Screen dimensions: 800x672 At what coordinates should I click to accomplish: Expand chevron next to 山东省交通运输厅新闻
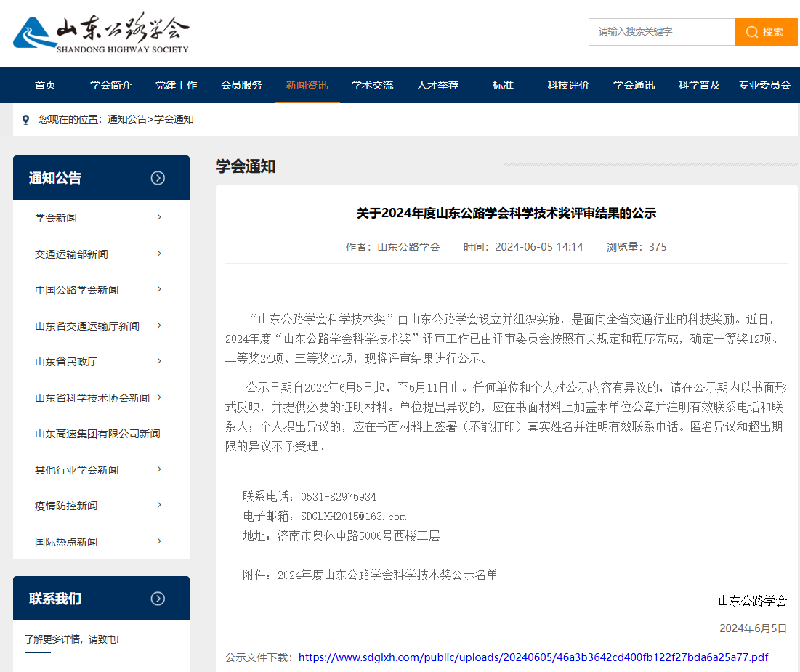(159, 325)
